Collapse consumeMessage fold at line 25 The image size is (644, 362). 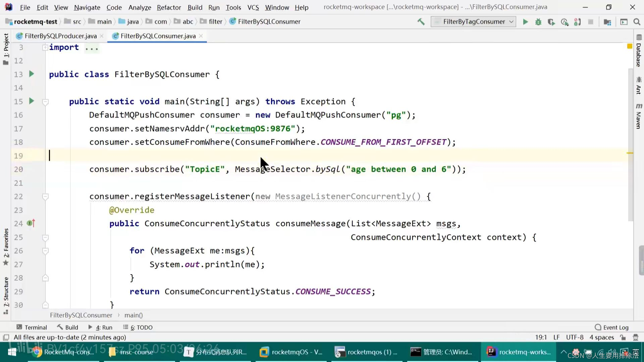(x=45, y=238)
